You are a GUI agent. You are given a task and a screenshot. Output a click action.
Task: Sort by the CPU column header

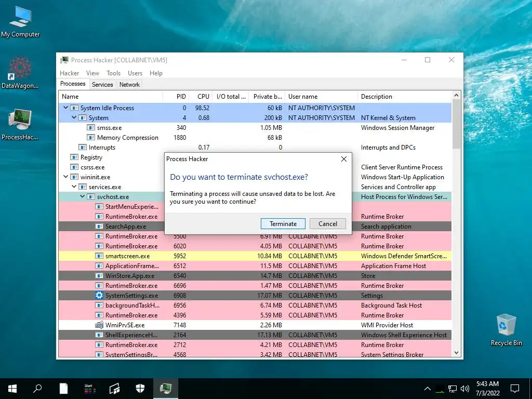(201, 96)
